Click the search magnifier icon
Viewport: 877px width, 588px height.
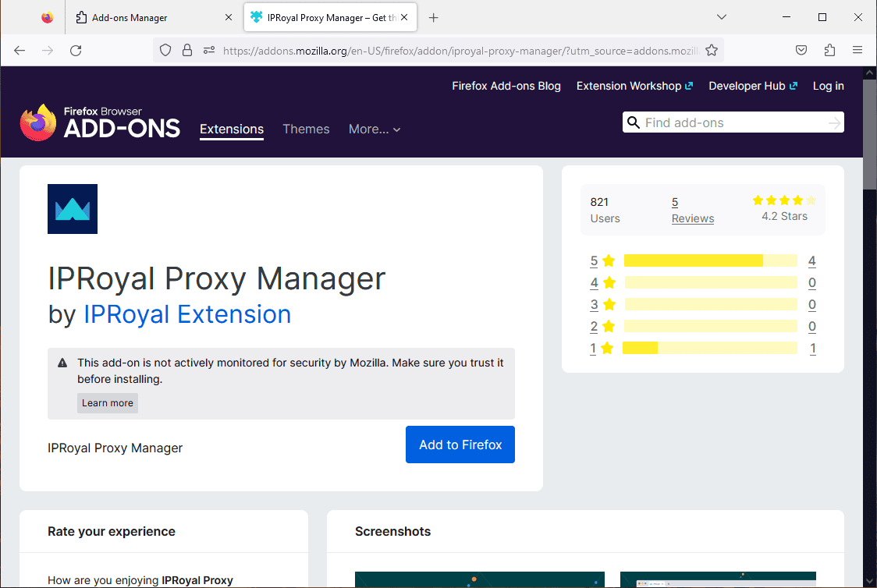click(633, 122)
